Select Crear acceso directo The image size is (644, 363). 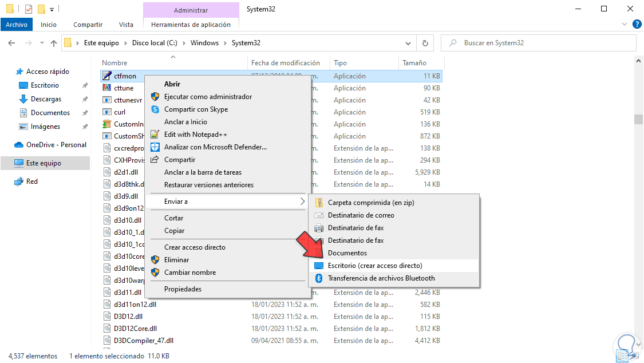coord(228,247)
